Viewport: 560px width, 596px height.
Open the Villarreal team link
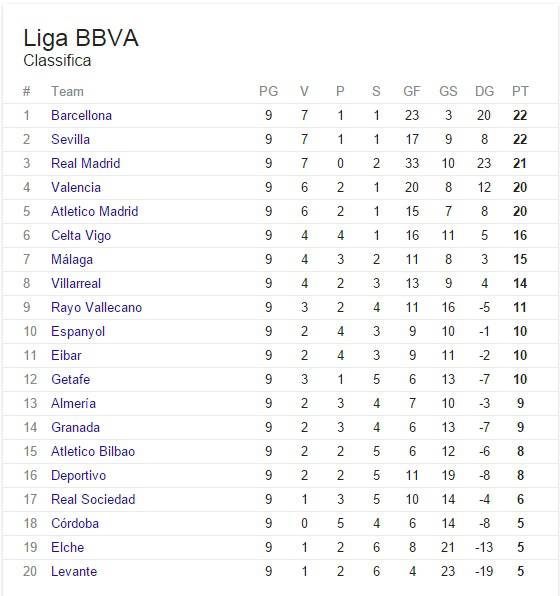point(76,283)
